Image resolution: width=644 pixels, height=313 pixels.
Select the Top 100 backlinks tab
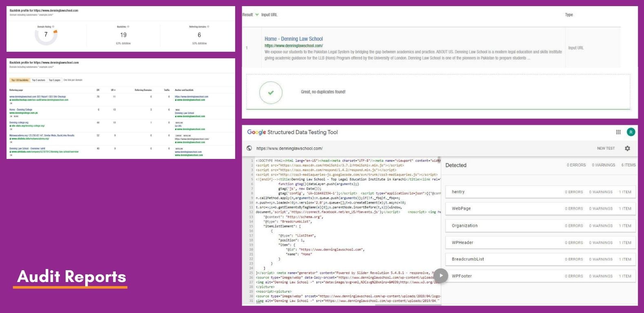(20, 80)
